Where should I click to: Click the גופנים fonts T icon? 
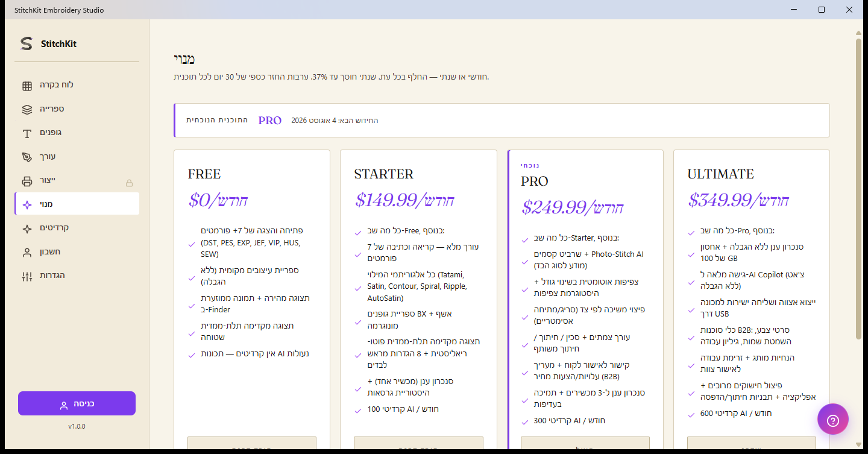[27, 133]
